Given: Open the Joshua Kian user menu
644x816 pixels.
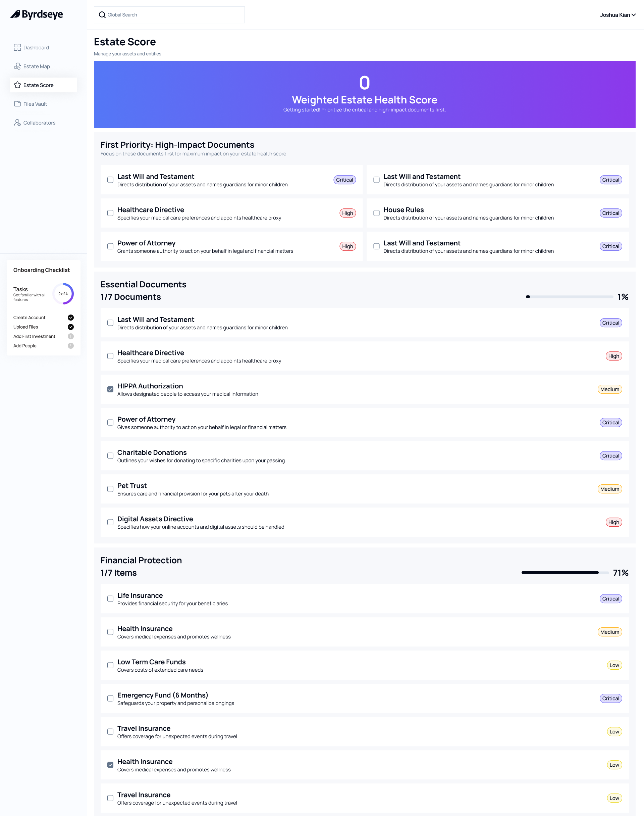Looking at the screenshot, I should coord(618,15).
